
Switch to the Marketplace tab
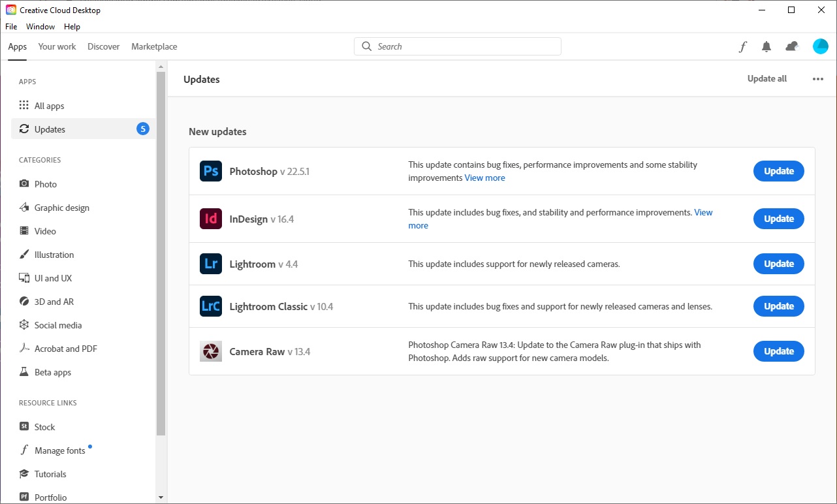(154, 46)
